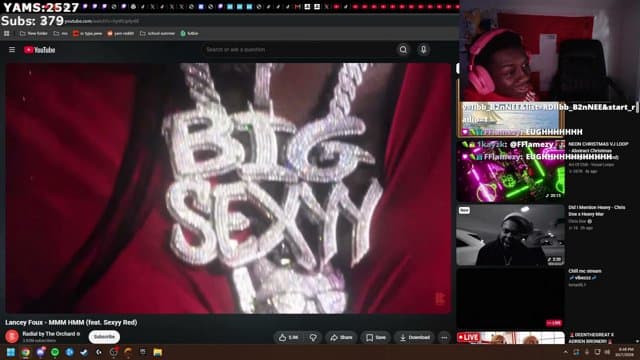640x360 pixels.
Task: Show hidden system tray icons chevron
Action: pos(566,352)
